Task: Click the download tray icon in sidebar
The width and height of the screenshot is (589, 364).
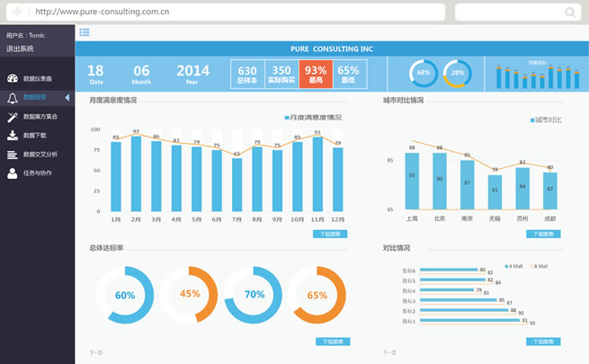Action: [x=13, y=136]
